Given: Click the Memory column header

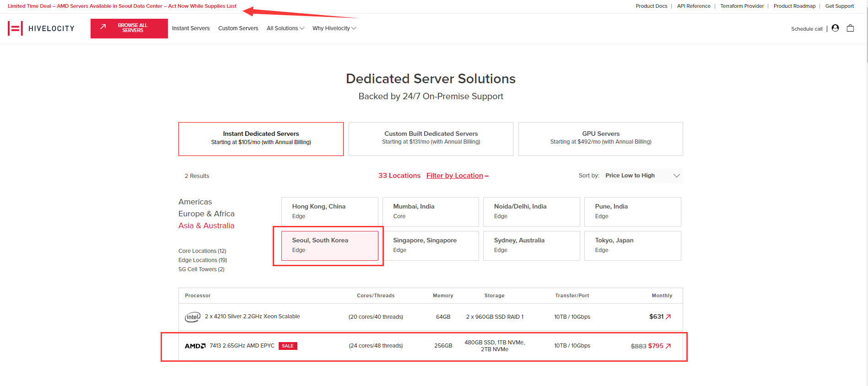Looking at the screenshot, I should [443, 295].
